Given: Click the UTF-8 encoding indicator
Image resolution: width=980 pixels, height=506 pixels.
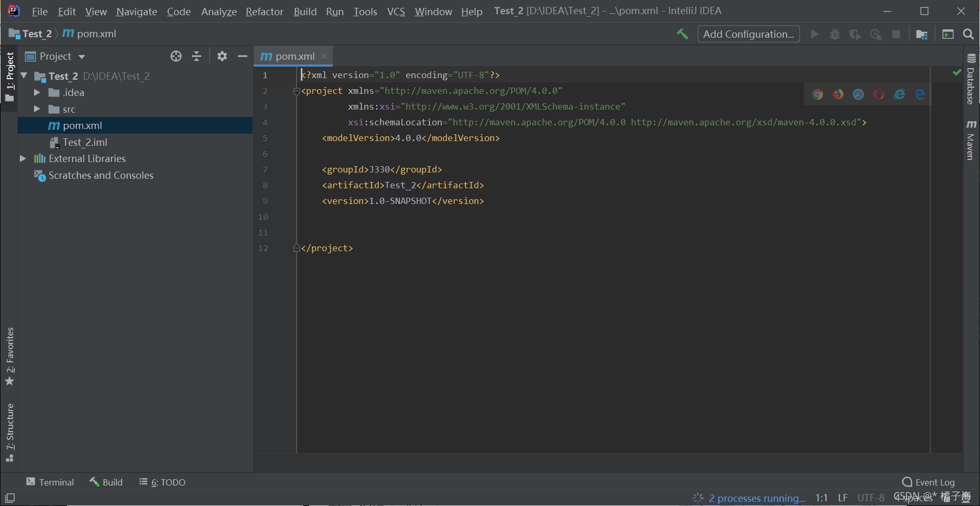Looking at the screenshot, I should coord(870,498).
